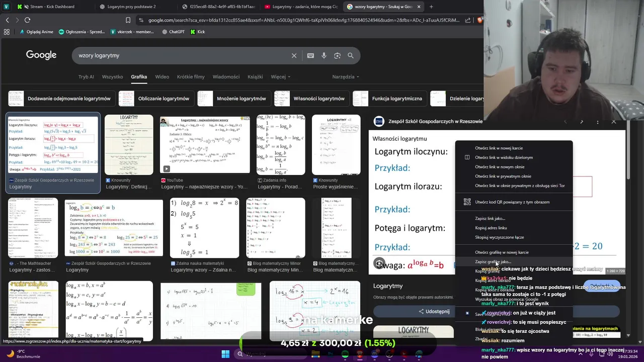Start voice search with the microphone
The image size is (644, 362).
324,56
